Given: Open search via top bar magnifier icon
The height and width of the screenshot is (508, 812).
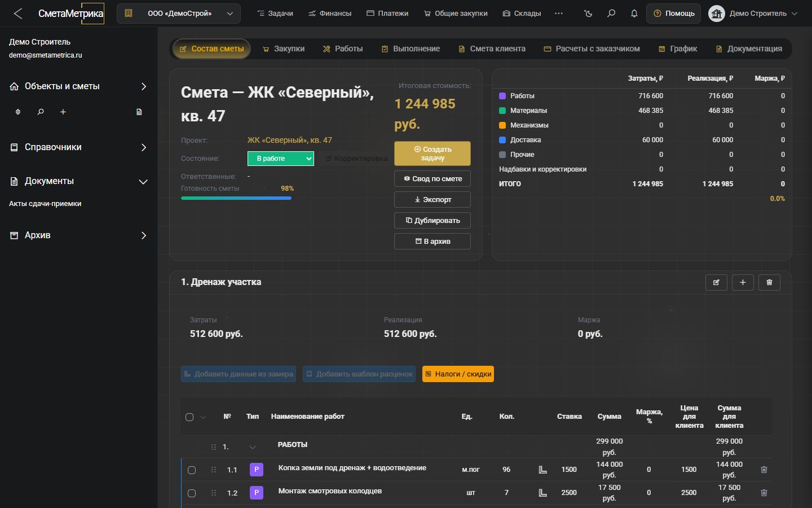Looking at the screenshot, I should tap(611, 14).
